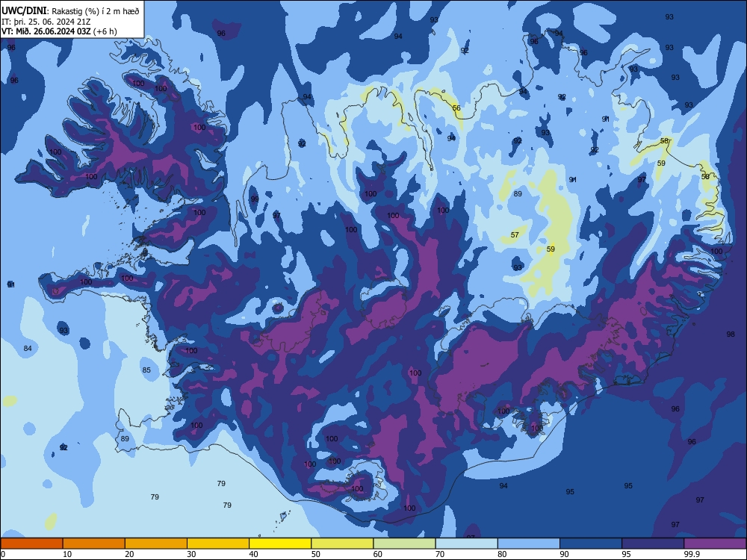This screenshot has width=747, height=560.
Task: Click the legend tick label '50'
Action: [x=316, y=554]
